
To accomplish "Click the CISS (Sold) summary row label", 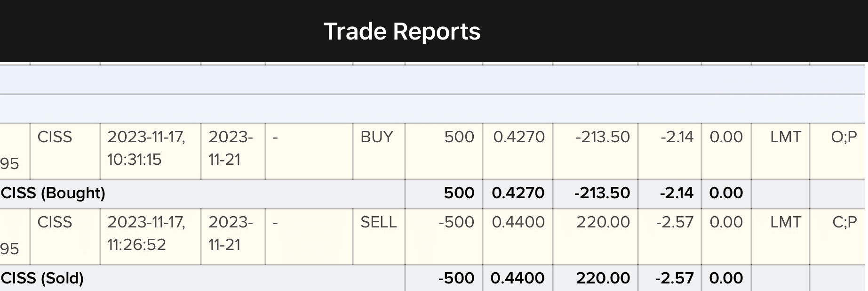I will [x=42, y=278].
